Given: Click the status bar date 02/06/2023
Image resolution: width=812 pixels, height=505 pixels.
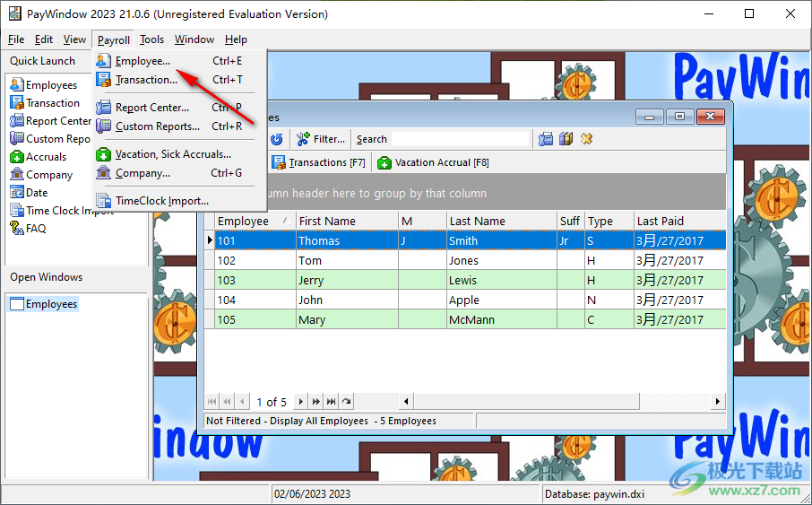Looking at the screenshot, I should coord(312,494).
